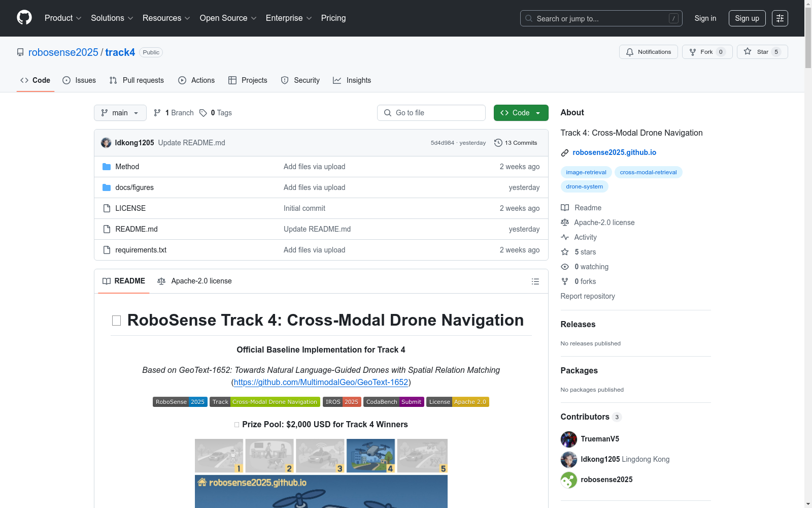The height and width of the screenshot is (508, 812).
Task: Open the robosense2025.github.io website link
Action: [x=615, y=152]
